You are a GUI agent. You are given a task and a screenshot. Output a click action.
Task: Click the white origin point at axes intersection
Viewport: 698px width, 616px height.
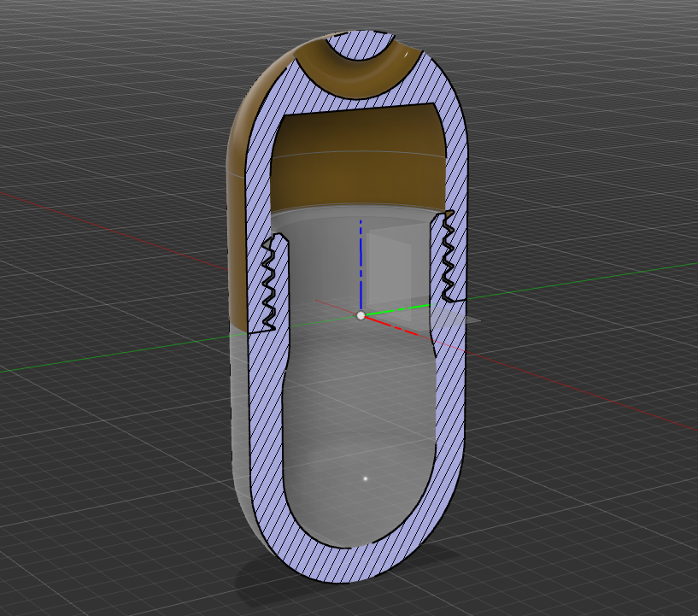point(361,315)
